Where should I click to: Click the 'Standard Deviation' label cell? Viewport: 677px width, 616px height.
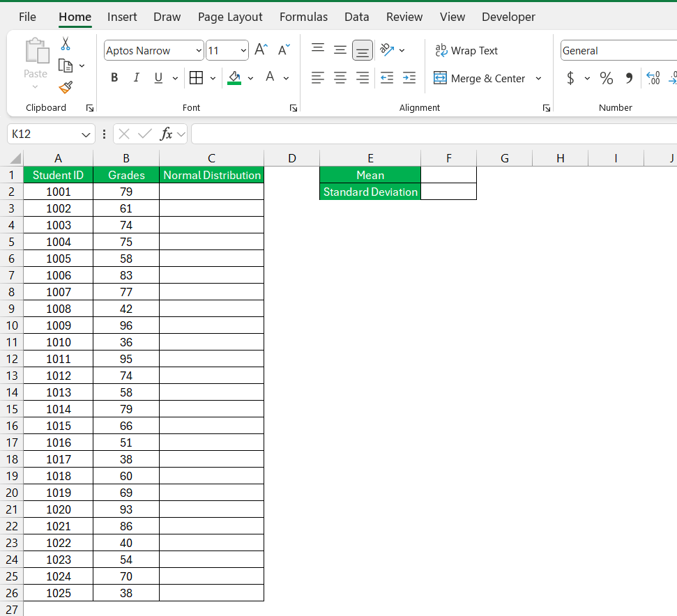(370, 192)
